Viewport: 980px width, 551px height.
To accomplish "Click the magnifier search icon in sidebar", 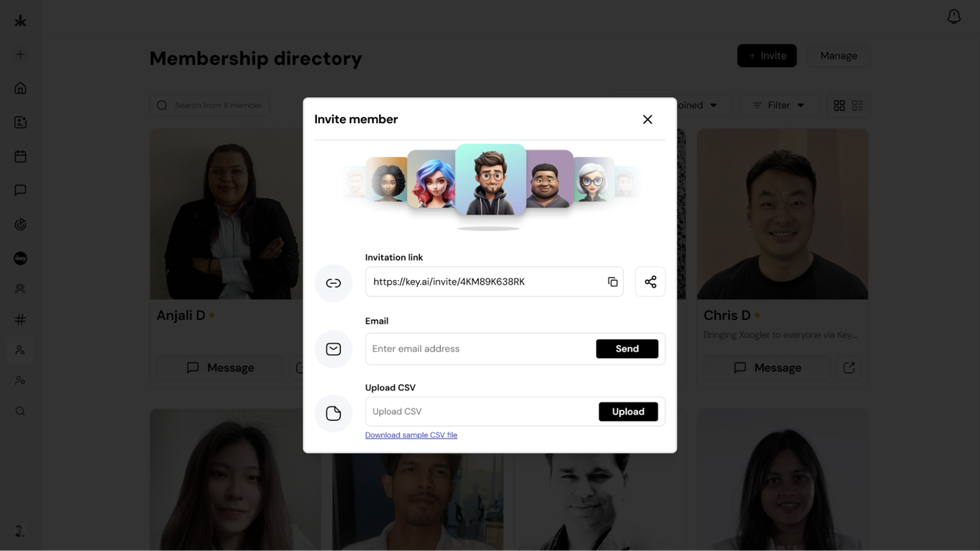I will 21,411.
